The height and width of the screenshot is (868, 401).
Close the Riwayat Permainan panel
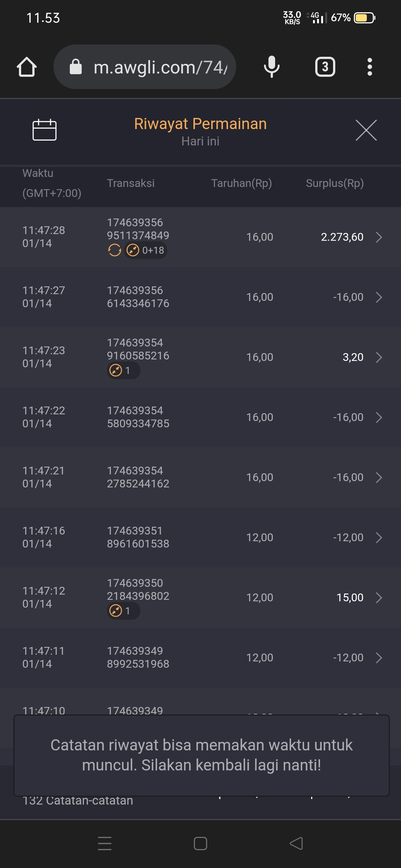pos(366,130)
